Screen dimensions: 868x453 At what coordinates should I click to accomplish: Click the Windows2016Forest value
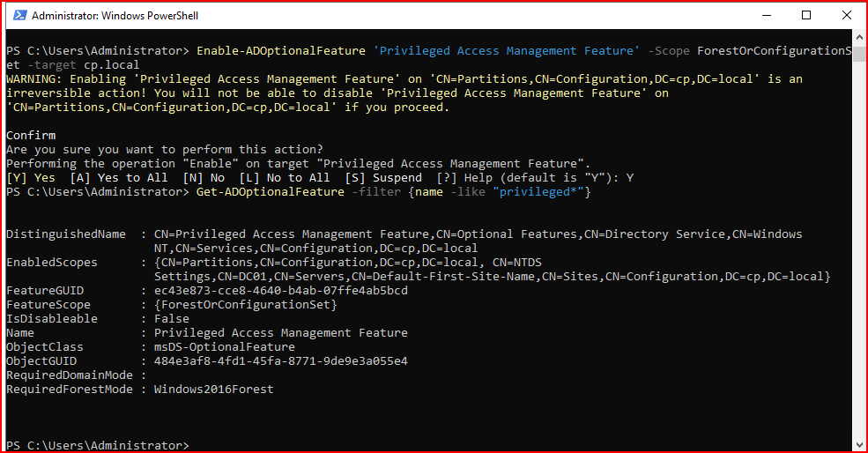click(x=213, y=390)
